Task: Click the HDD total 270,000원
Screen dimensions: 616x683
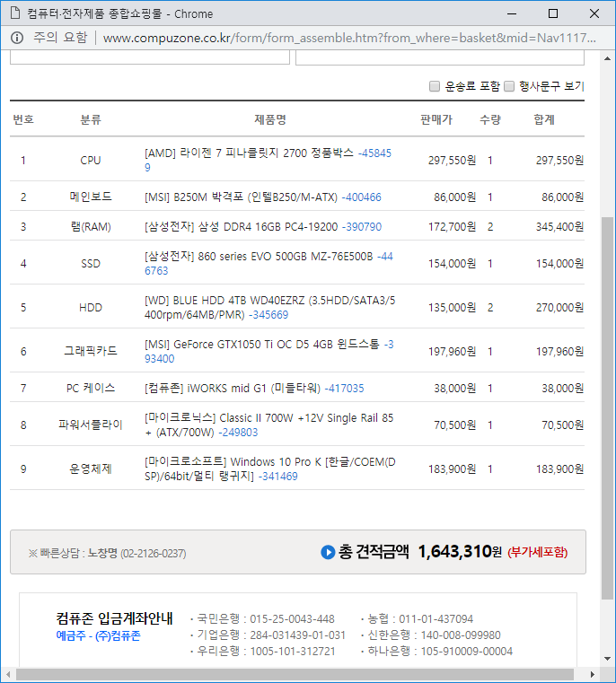Action: (559, 308)
